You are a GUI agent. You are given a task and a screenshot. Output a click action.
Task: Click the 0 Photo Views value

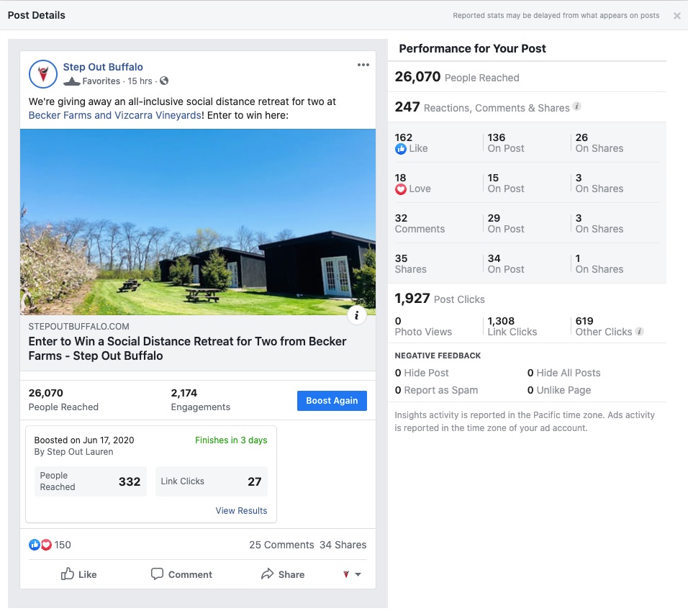423,326
